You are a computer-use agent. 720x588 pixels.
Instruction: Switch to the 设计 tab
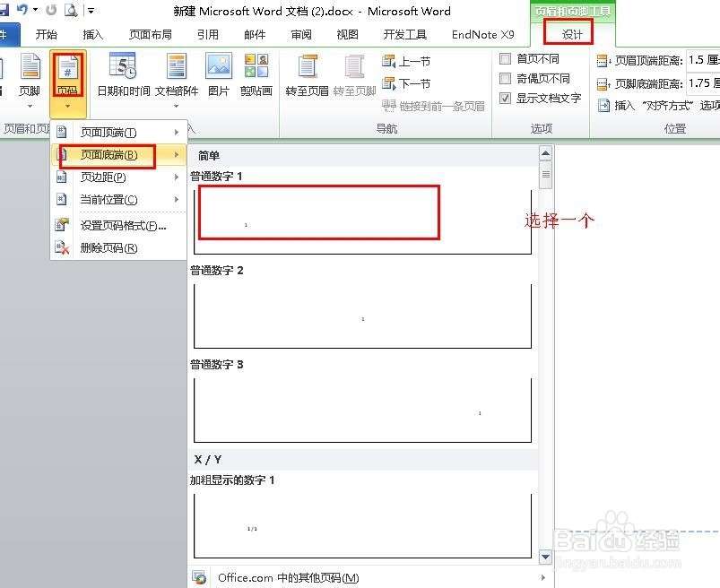click(572, 34)
